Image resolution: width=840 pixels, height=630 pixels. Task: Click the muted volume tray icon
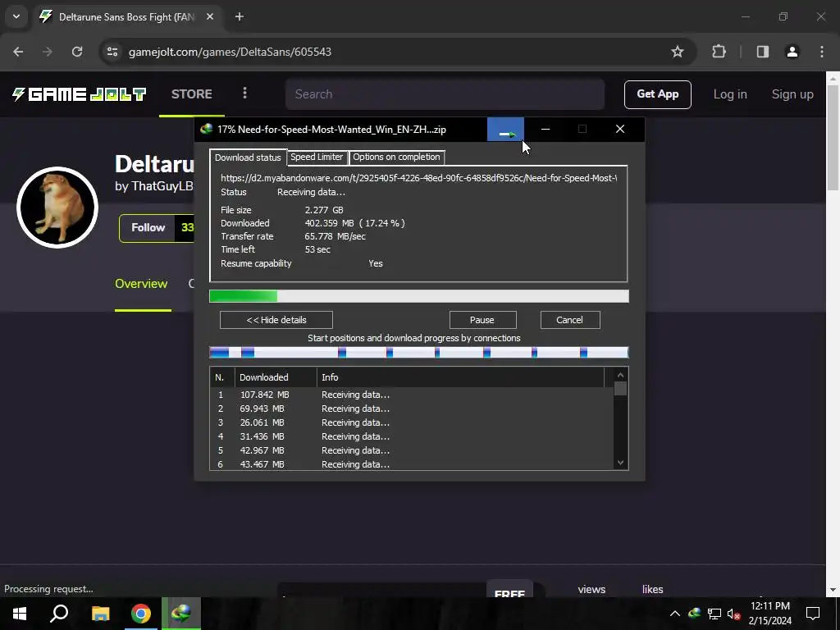pyautogui.click(x=733, y=614)
